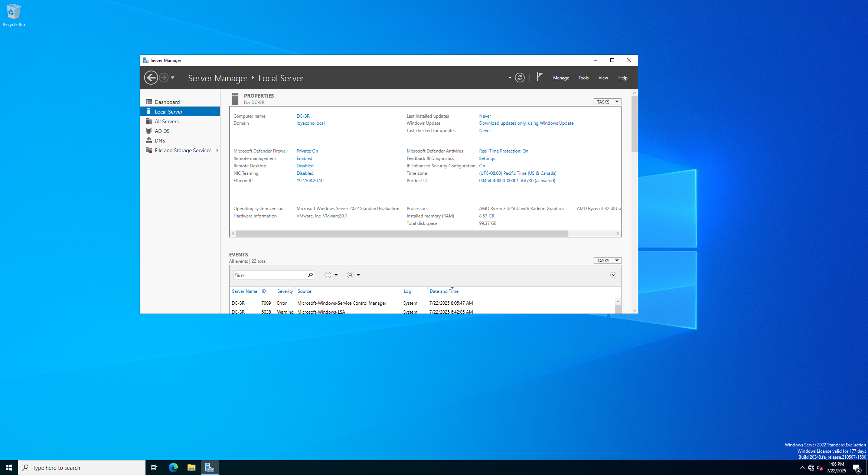Click the Events Filter text box
The height and width of the screenshot is (475, 868).
270,275
